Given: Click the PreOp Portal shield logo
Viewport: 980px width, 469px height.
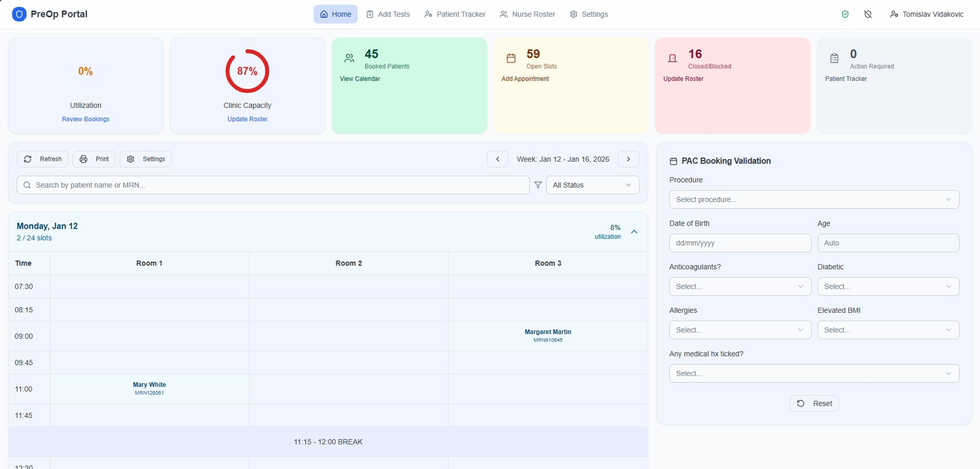Looking at the screenshot, I should (x=19, y=14).
